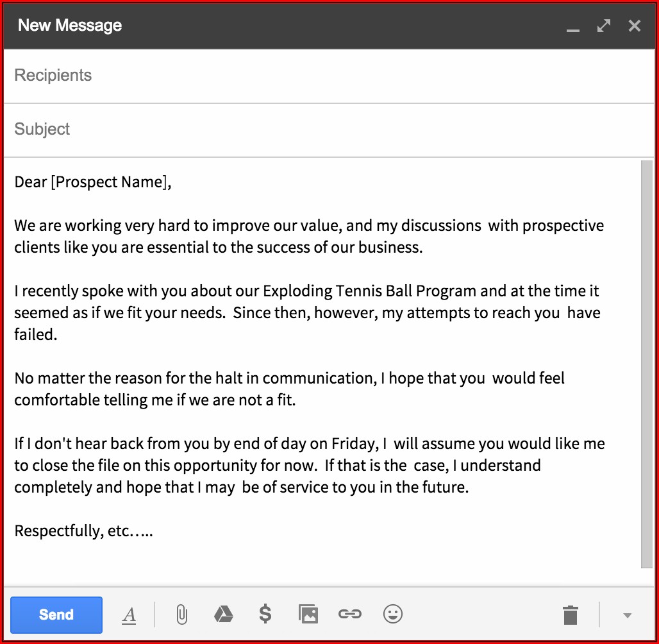Minimize the New Message window
659x644 pixels.
pos(572,27)
